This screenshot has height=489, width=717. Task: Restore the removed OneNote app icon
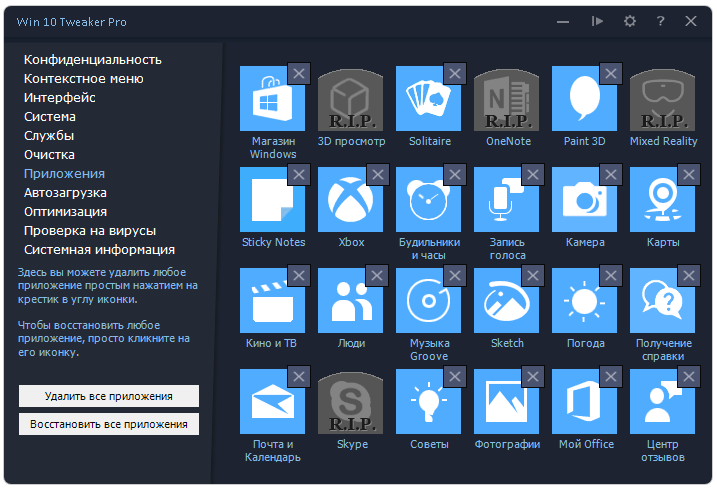click(x=505, y=100)
